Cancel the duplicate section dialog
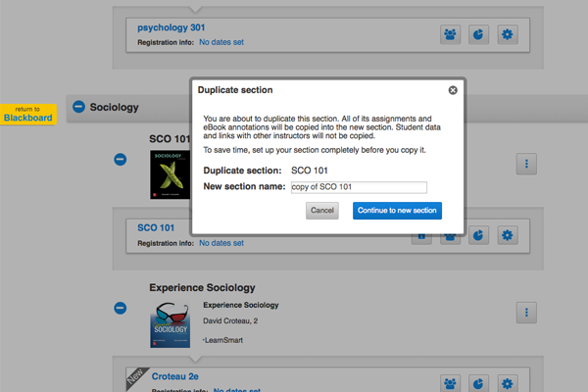The width and height of the screenshot is (588, 392). pyautogui.click(x=322, y=211)
